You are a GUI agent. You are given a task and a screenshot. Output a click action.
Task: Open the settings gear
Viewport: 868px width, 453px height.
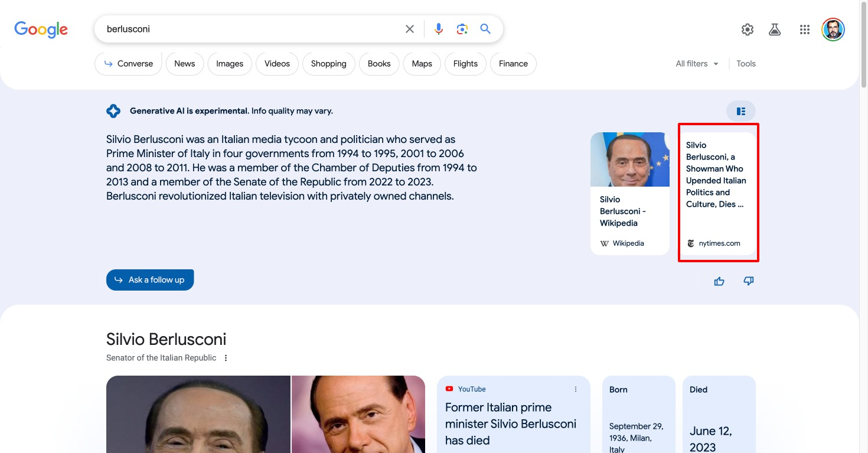pyautogui.click(x=748, y=30)
